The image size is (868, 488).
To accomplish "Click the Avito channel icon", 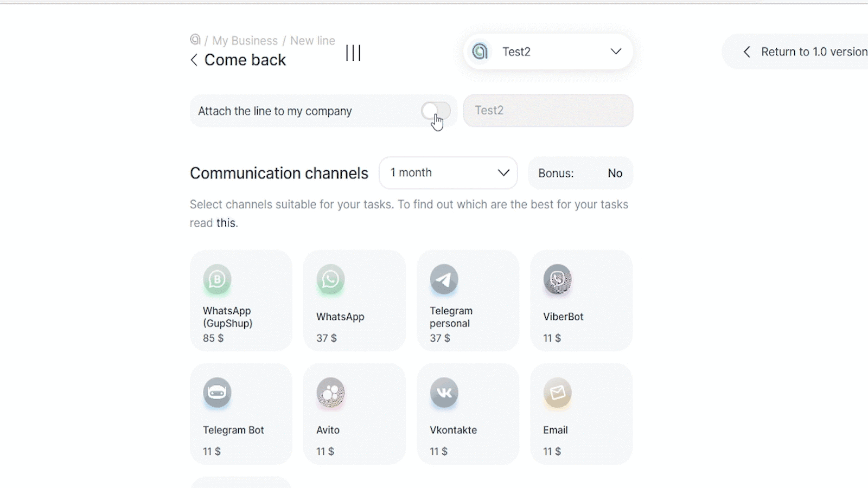I will pyautogui.click(x=330, y=393).
